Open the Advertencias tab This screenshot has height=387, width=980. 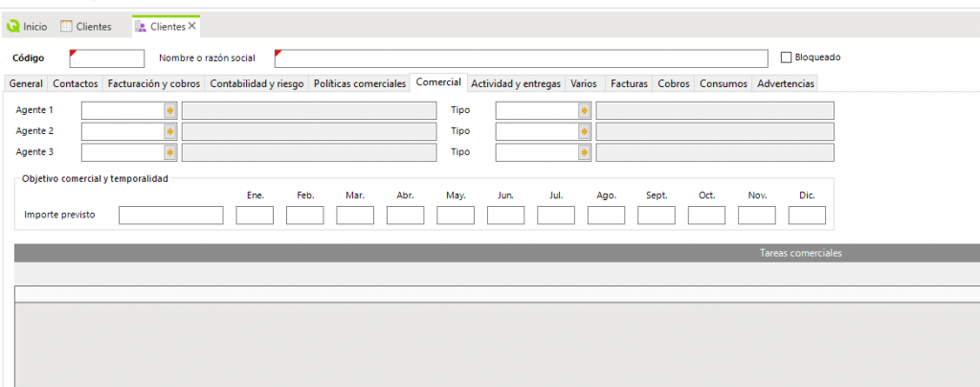pos(786,83)
